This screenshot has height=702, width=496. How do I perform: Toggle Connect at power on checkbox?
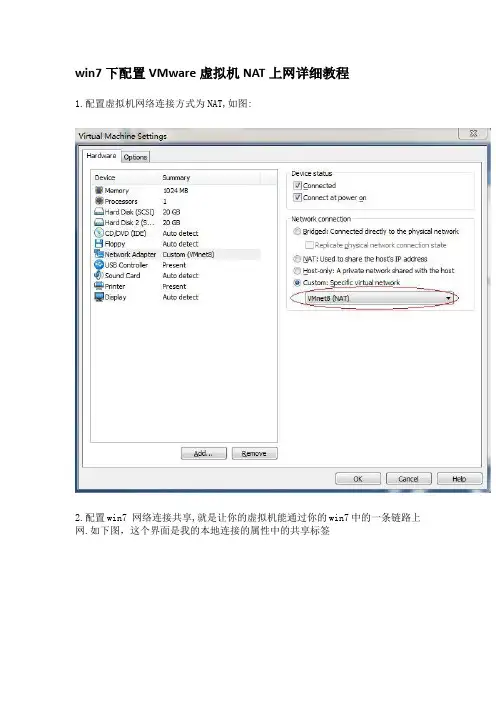pyautogui.click(x=297, y=197)
